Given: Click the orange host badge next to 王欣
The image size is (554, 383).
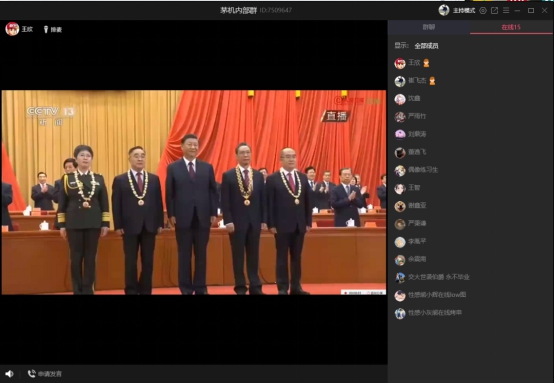Looking at the screenshot, I should (x=426, y=63).
